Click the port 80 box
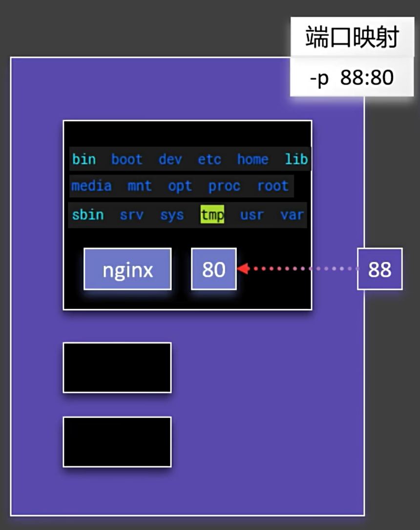Viewport: 420px width, 530px height. tap(213, 268)
